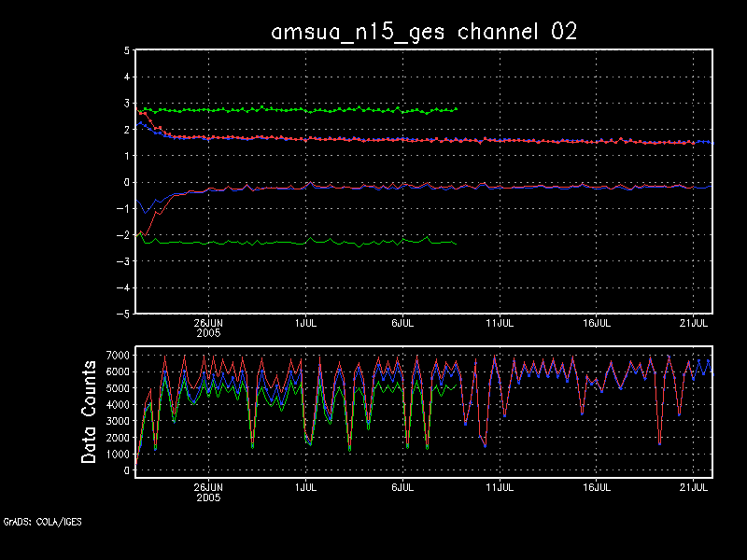Select the 1JUL date label under upper chart
The width and height of the screenshot is (747, 560).
point(305,323)
